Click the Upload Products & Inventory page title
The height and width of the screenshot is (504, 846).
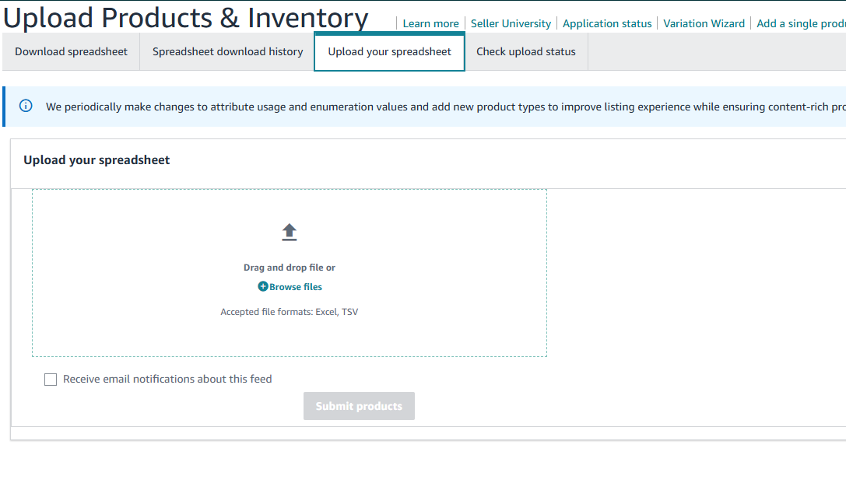(x=185, y=18)
